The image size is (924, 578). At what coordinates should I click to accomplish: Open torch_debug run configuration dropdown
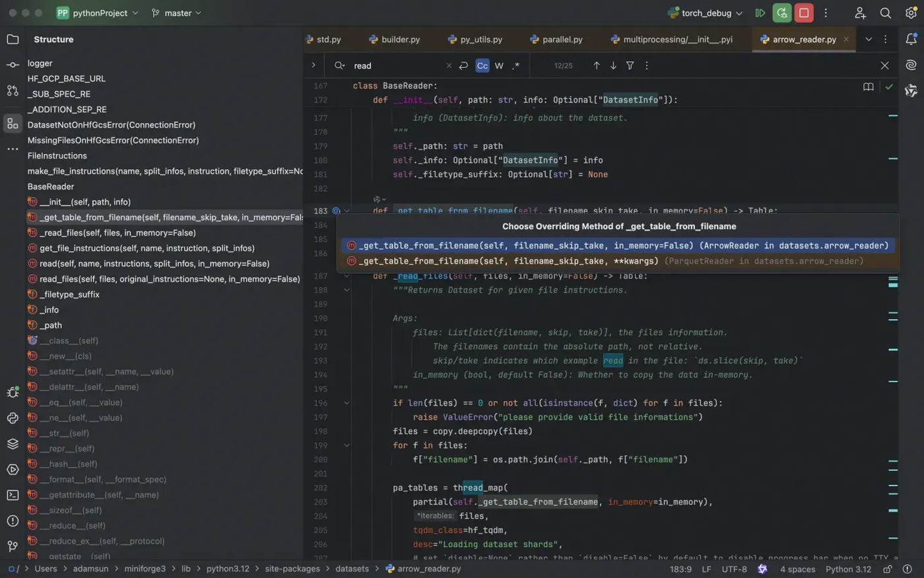pos(705,13)
